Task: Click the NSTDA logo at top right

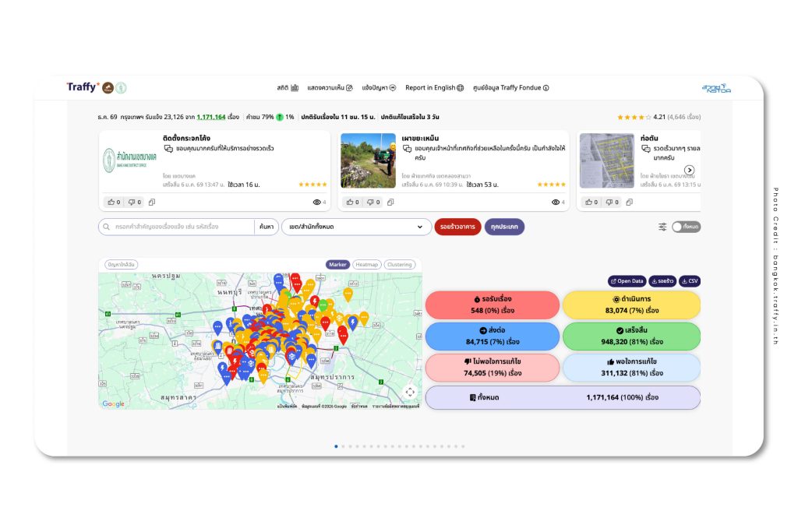Action: point(715,88)
